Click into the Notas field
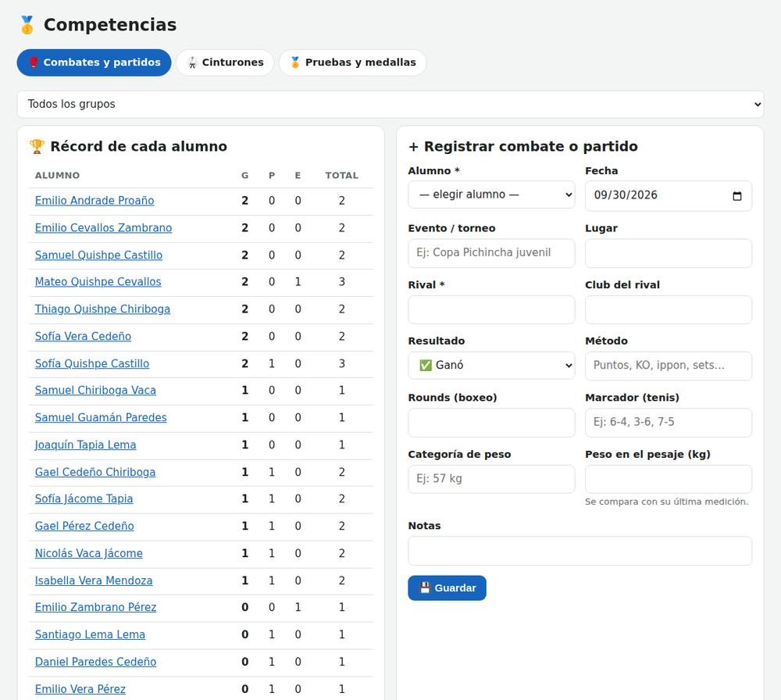Screen dimensions: 781x700 [x=580, y=551]
